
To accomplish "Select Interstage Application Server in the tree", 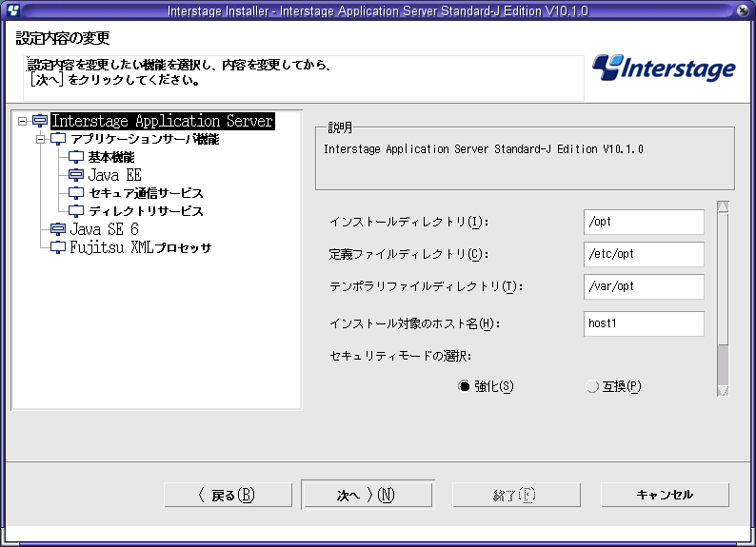I will (x=163, y=121).
